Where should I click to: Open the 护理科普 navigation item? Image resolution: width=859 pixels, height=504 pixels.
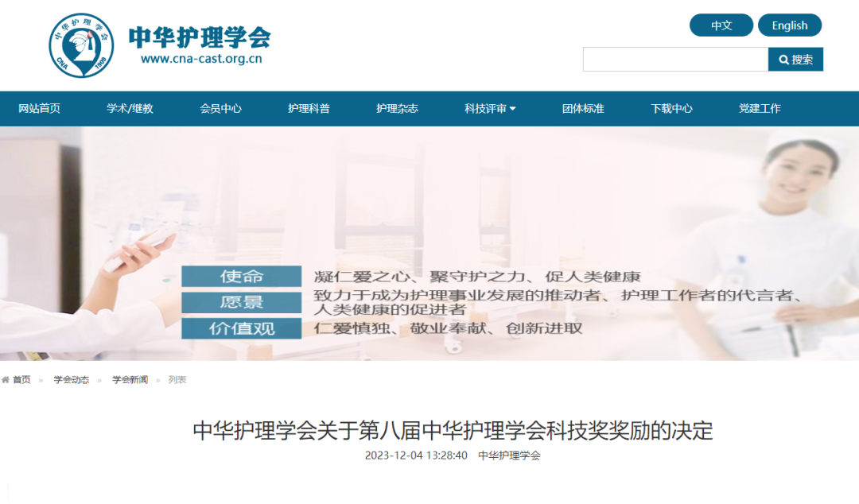point(309,108)
